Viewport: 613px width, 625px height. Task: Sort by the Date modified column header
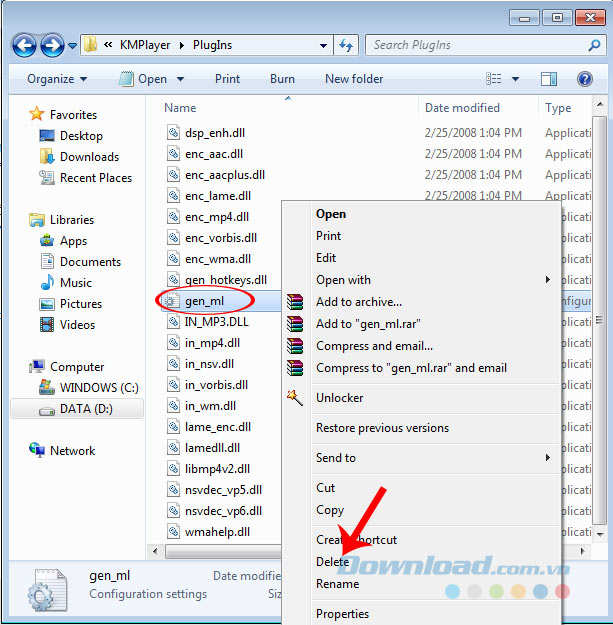pos(462,108)
